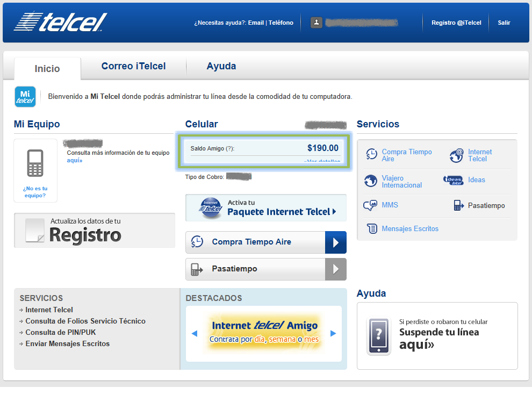
Task: Click the Pasatiempo button label
Action: click(234, 269)
